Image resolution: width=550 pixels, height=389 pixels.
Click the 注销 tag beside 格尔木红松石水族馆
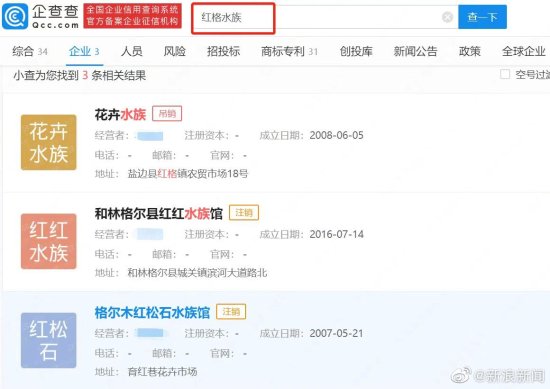[231, 311]
